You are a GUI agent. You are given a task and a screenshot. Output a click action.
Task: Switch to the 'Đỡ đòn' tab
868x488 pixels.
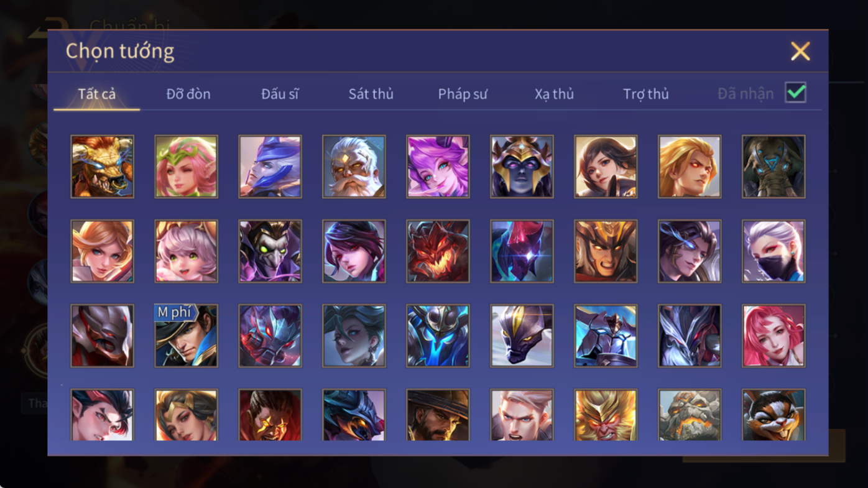click(x=188, y=94)
